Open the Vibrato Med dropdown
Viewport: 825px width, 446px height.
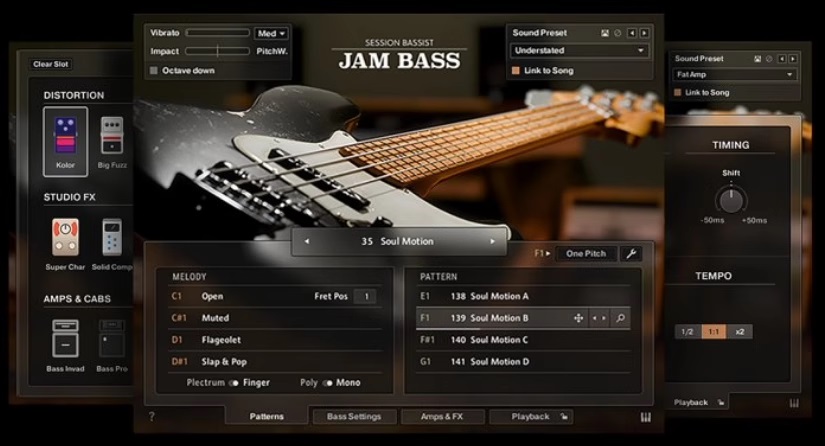point(271,34)
